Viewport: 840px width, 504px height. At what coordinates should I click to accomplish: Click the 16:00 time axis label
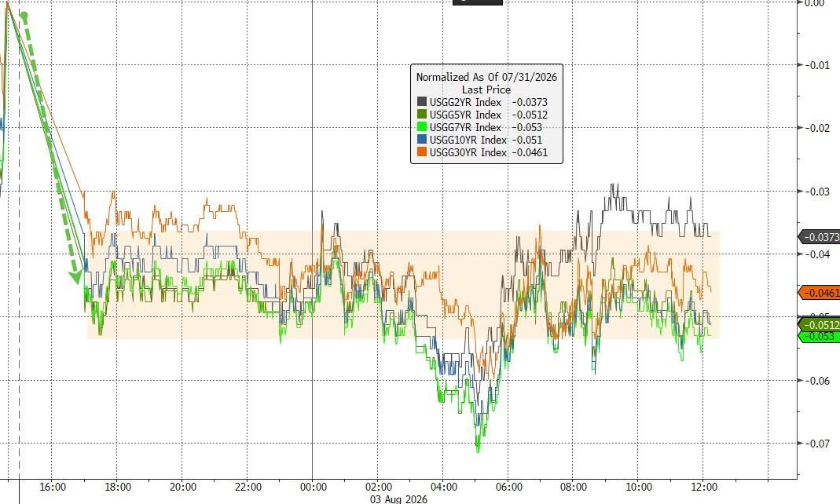point(53,487)
